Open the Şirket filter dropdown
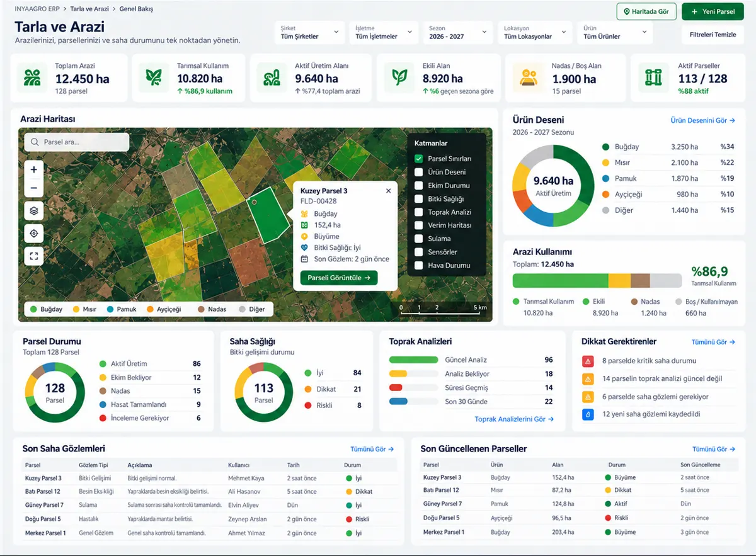This screenshot has width=756, height=556. (x=309, y=33)
